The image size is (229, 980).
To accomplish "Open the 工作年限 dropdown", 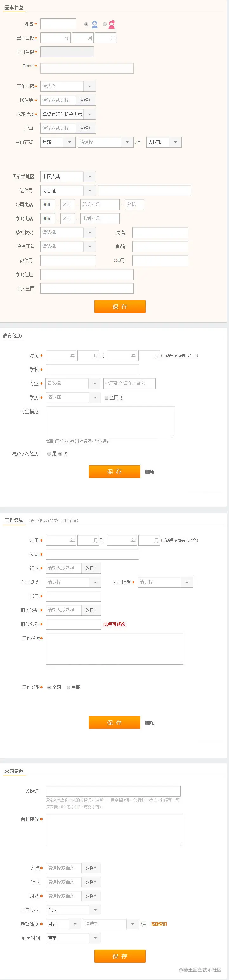I will 90,86.
